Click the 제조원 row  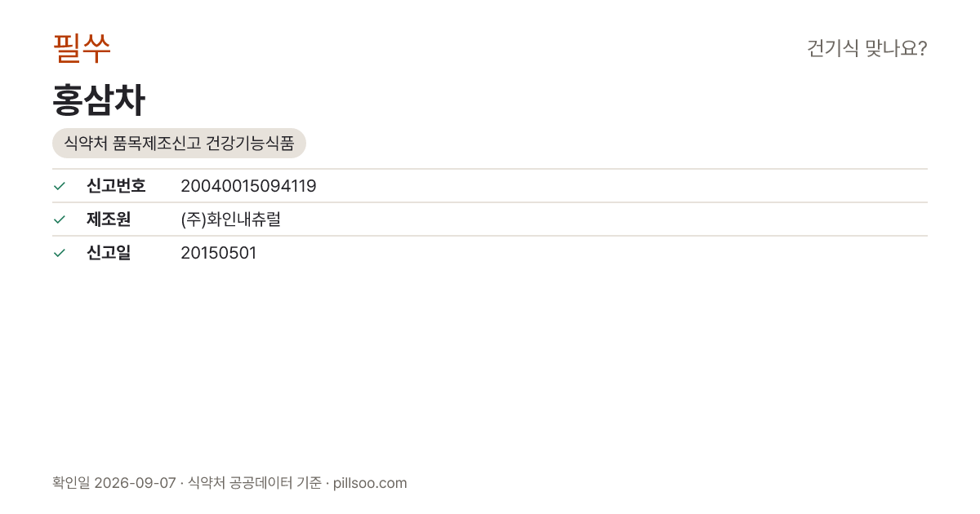(490, 219)
